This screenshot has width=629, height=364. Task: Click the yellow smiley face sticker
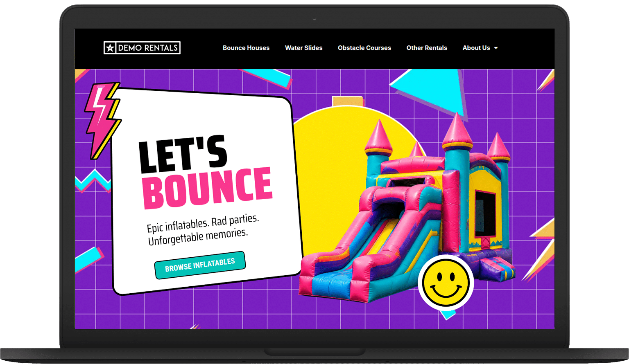(x=446, y=283)
